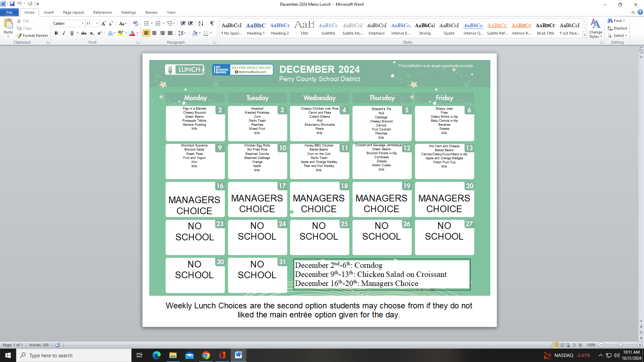The height and width of the screenshot is (362, 644).
Task: Open the font size dropdown
Action: point(97,23)
